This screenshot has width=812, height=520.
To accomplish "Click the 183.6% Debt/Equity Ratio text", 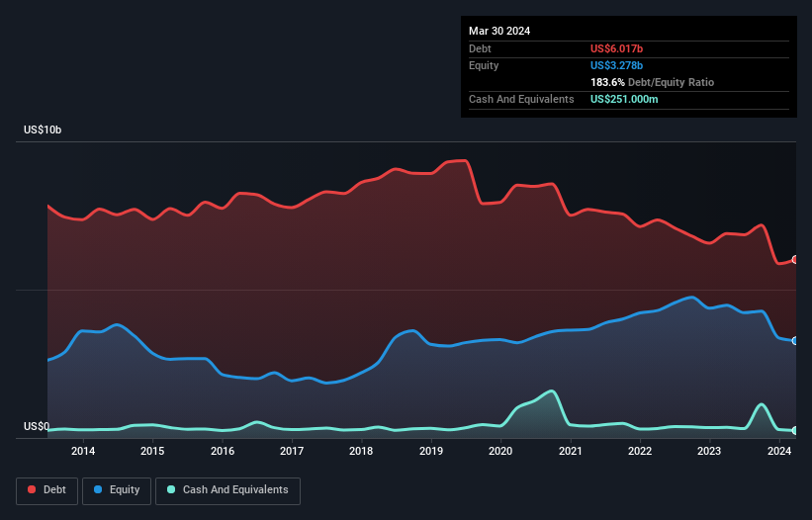I will point(652,82).
